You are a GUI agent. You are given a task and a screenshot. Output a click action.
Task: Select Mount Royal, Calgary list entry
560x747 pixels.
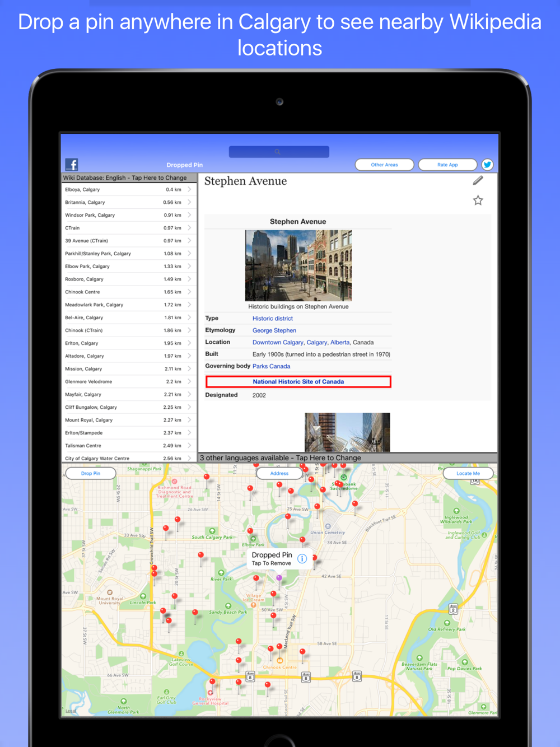pyautogui.click(x=129, y=420)
